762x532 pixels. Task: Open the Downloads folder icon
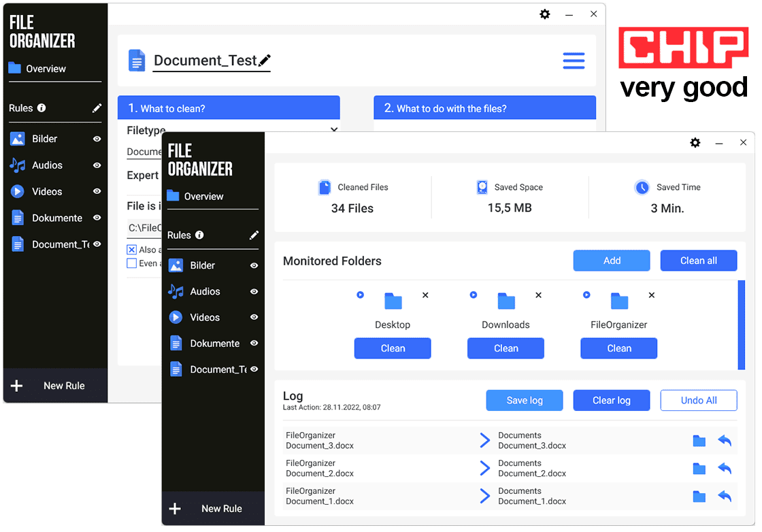pos(506,301)
